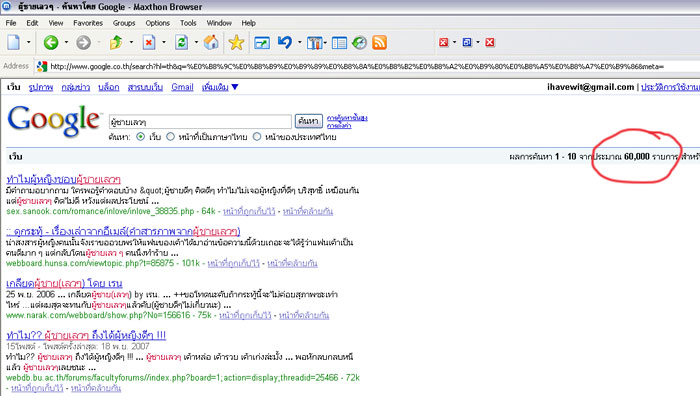The image size is (700, 396).
Task: Open the Back history dropdown arrow
Action: click(66, 42)
